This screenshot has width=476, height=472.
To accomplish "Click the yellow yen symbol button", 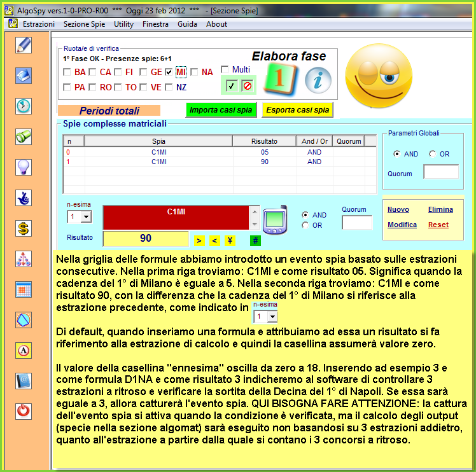I will coord(230,240).
